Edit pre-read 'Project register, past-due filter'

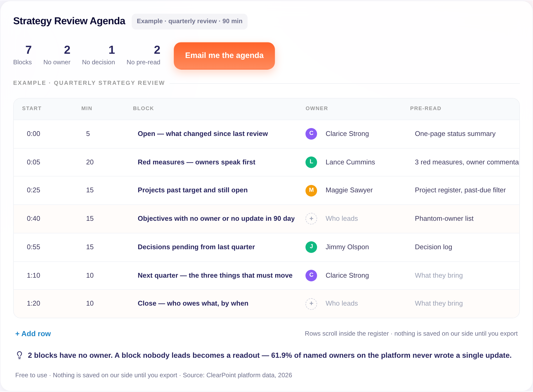coord(460,190)
